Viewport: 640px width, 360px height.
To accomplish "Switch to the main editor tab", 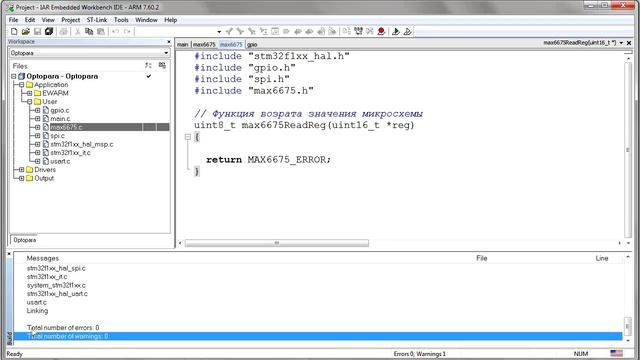I will coord(183,44).
